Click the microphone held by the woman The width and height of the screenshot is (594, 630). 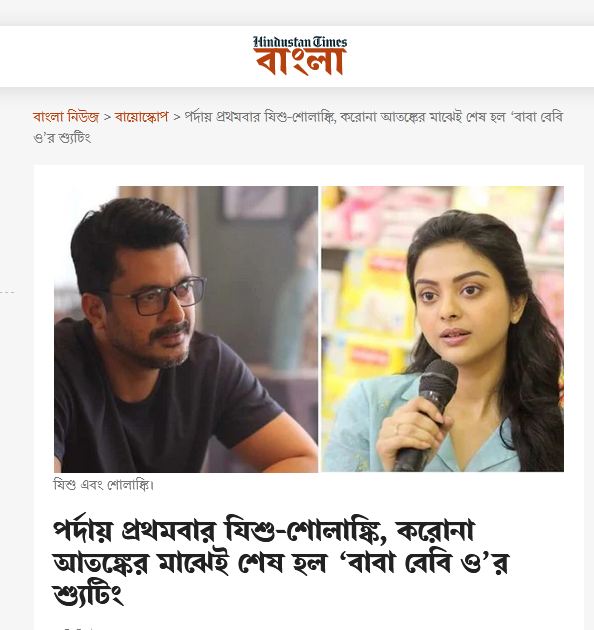click(x=427, y=414)
